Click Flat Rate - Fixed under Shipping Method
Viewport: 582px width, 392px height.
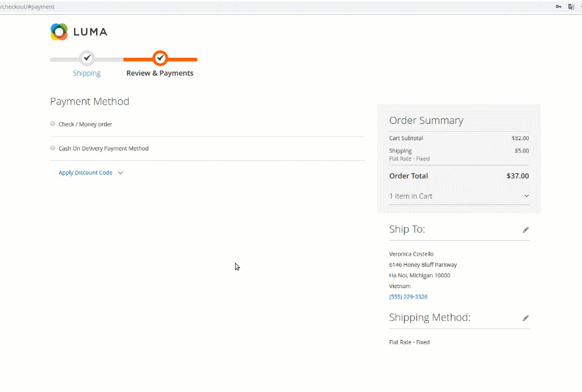tap(409, 342)
